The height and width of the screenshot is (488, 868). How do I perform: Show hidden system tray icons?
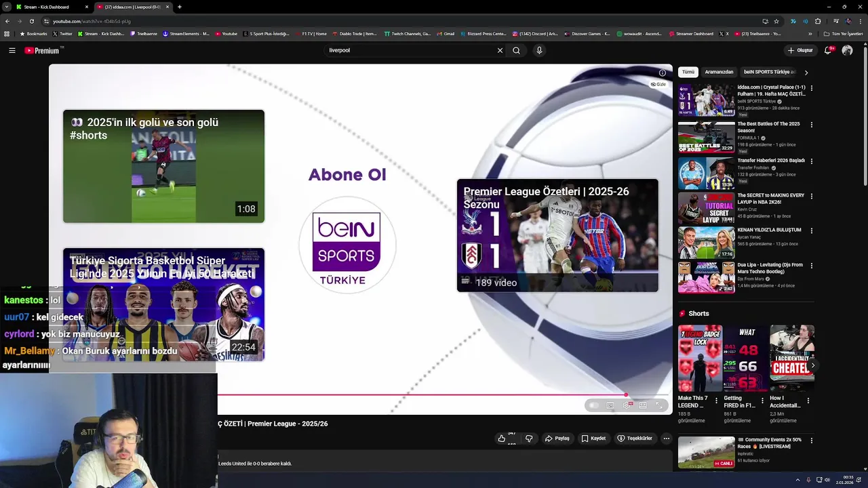797,480
